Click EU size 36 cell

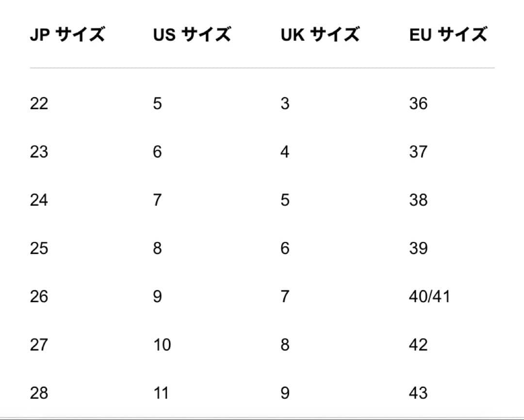tap(418, 103)
